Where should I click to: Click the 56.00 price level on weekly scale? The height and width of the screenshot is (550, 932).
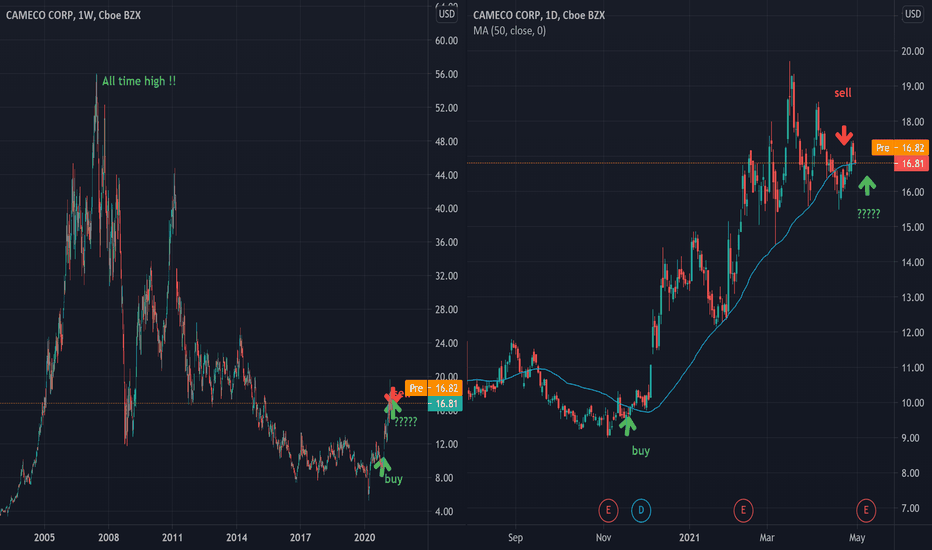pyautogui.click(x=446, y=74)
